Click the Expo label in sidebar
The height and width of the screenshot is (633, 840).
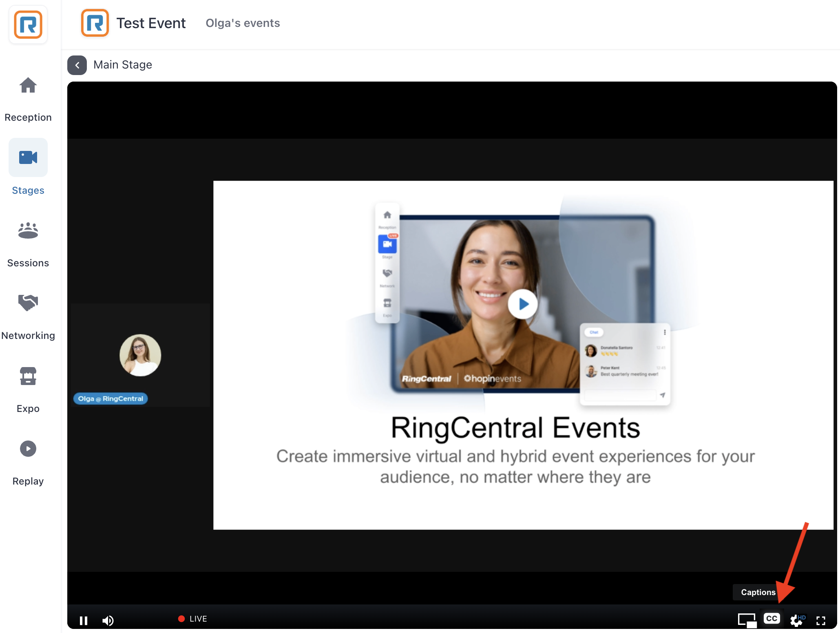[x=28, y=409]
